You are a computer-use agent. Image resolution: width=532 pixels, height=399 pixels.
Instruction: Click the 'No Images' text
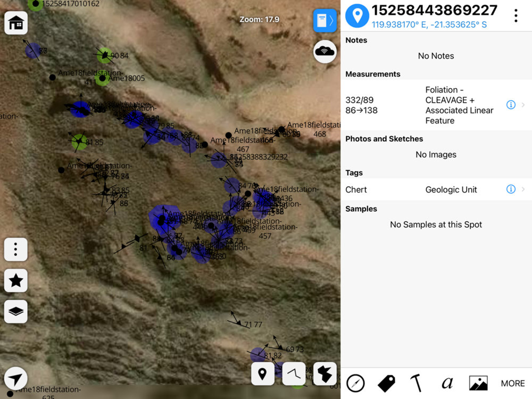click(436, 155)
